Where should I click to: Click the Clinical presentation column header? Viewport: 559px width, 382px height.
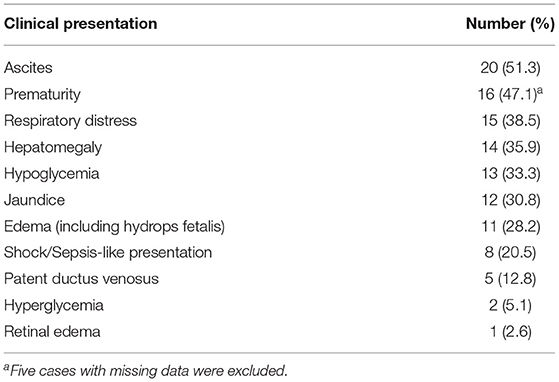pos(81,24)
